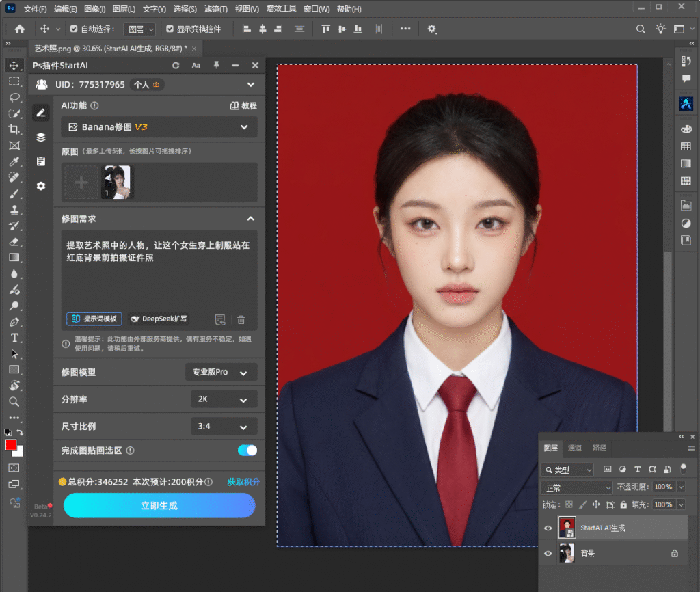Open the layer filter 类型 dropdown
Image resolution: width=700 pixels, height=592 pixels.
[567, 470]
